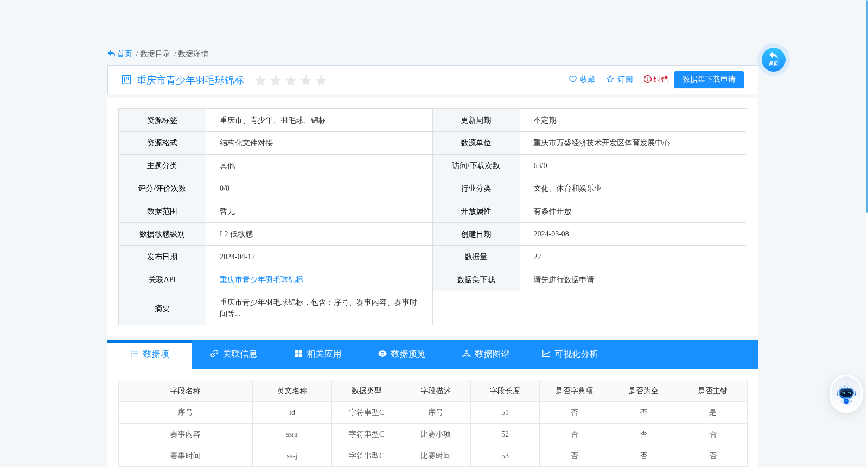Image resolution: width=868 pixels, height=467 pixels.
Task: Click the 字段长度 column header
Action: [505, 391]
